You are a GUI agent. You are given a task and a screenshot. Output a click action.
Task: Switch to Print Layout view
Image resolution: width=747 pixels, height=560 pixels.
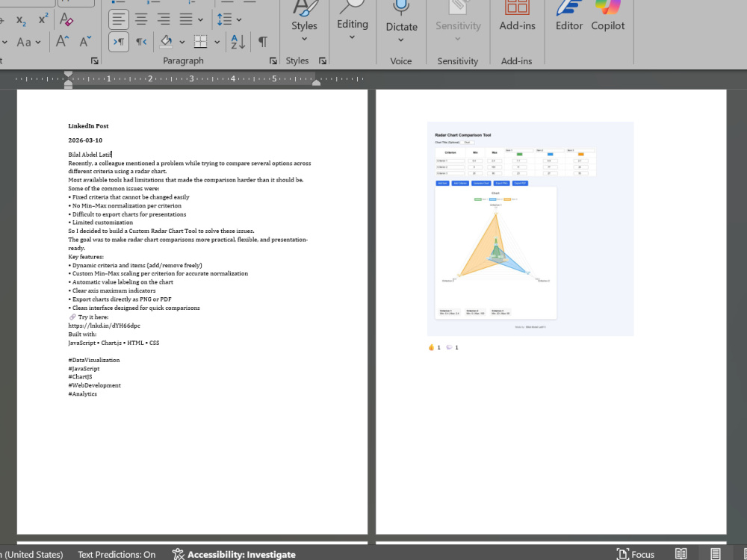point(715,554)
